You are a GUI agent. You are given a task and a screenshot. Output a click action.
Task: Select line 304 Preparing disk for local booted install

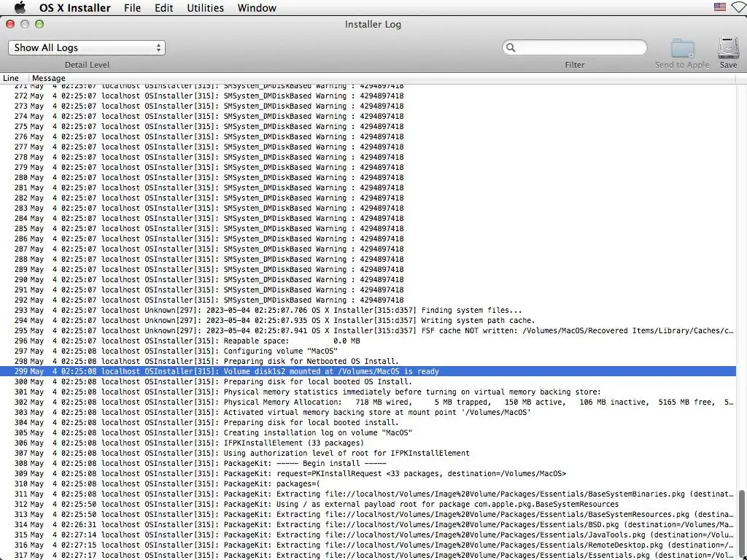[x=368, y=422]
